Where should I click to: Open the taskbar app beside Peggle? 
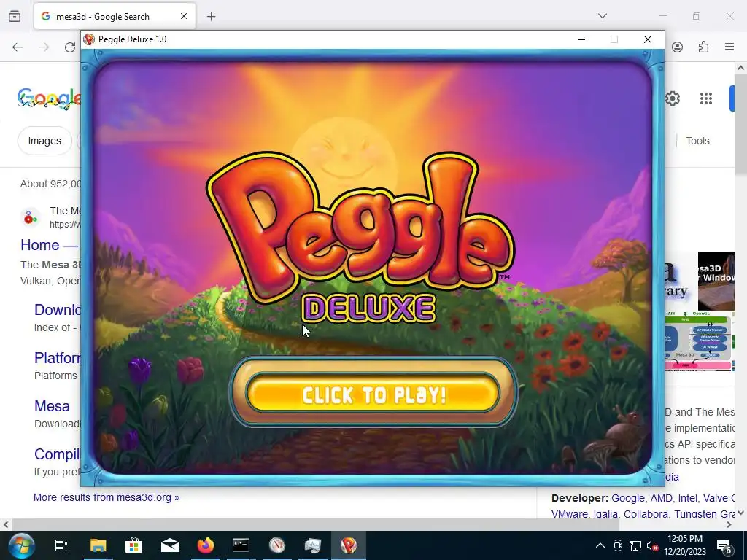tap(312, 545)
